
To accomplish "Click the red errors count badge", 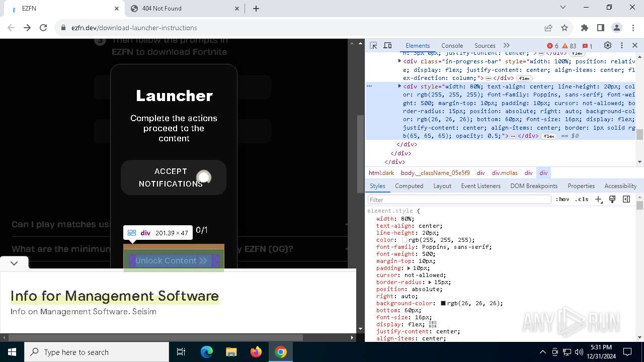I will coord(552,46).
